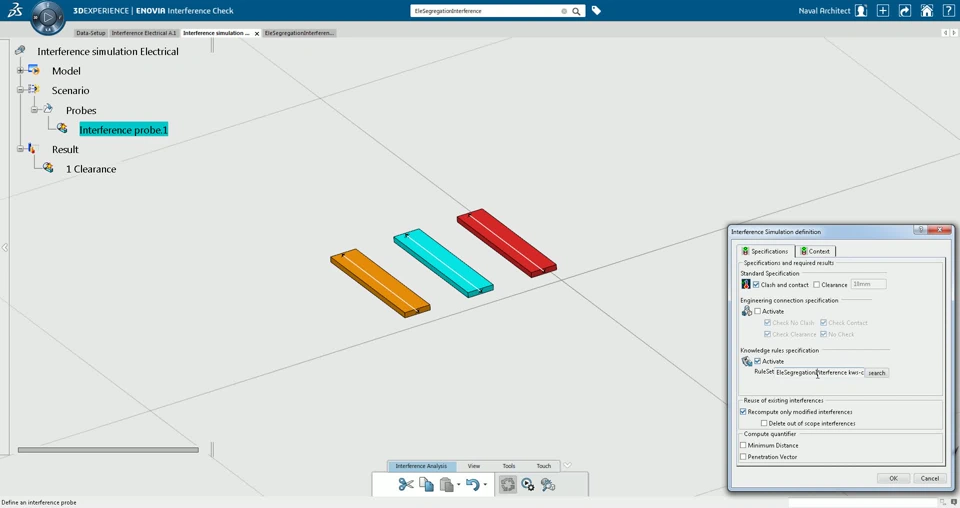Open the EleSegregationInterferen... tab
Screen dimensions: 960x508
[299, 33]
